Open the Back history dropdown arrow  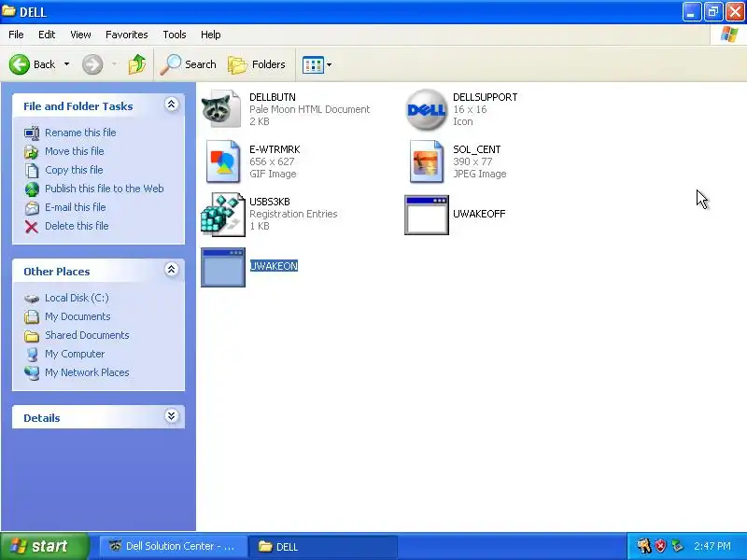tap(66, 64)
